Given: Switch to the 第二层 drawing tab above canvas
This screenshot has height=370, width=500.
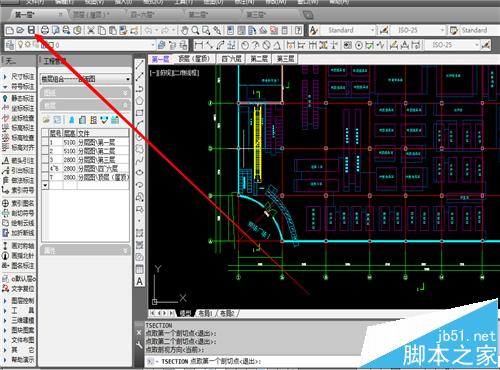Looking at the screenshot, I should 259,59.
